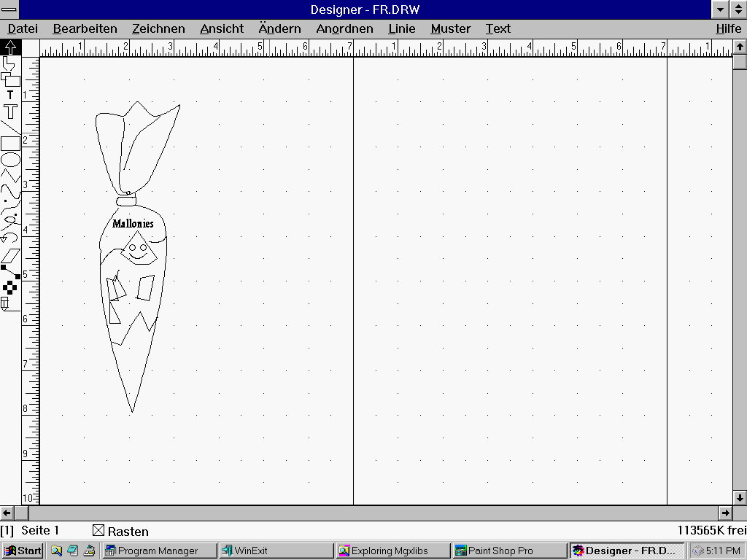Click the 5:11 PM clock
This screenshot has height=560, width=747.
pos(723,551)
